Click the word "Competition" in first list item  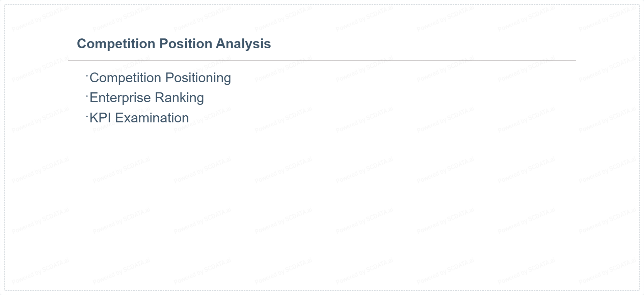(x=125, y=78)
